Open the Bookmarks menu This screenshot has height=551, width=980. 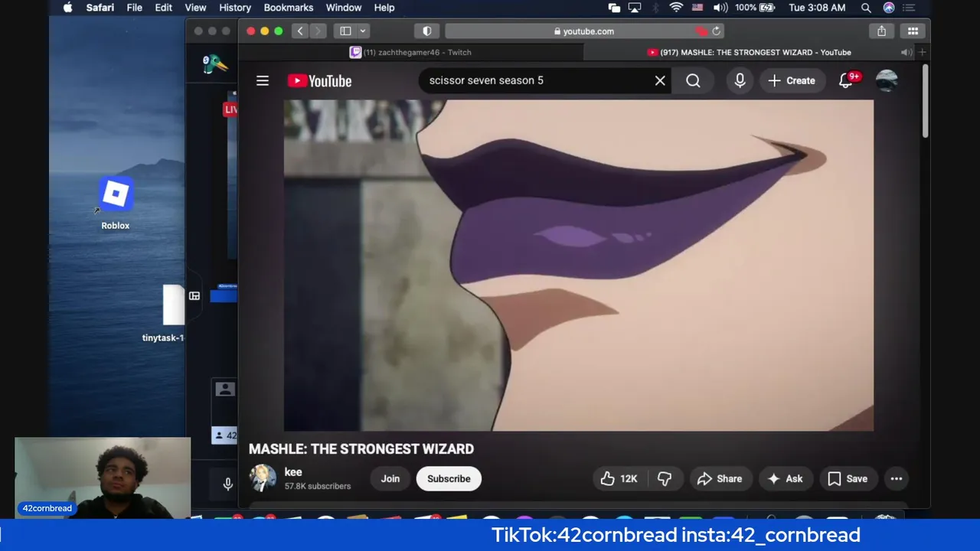[289, 8]
